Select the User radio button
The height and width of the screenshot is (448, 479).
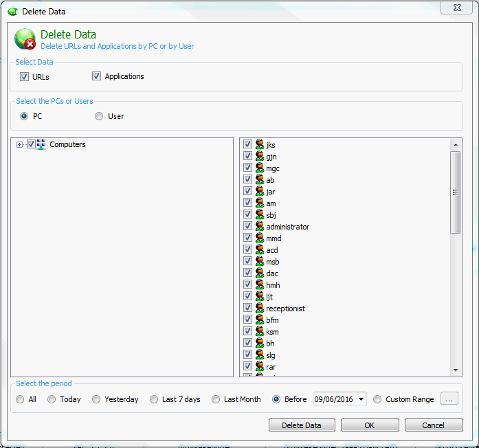tap(99, 116)
